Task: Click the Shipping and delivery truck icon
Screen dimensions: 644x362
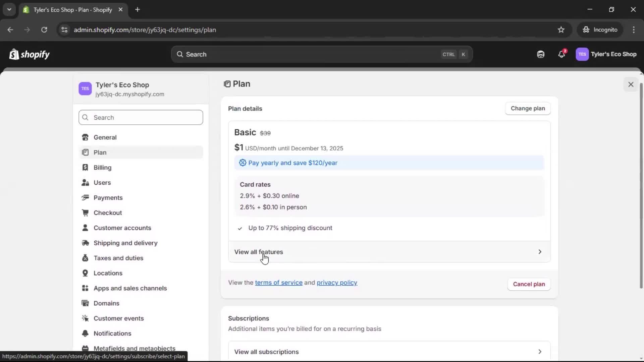Action: point(85,243)
